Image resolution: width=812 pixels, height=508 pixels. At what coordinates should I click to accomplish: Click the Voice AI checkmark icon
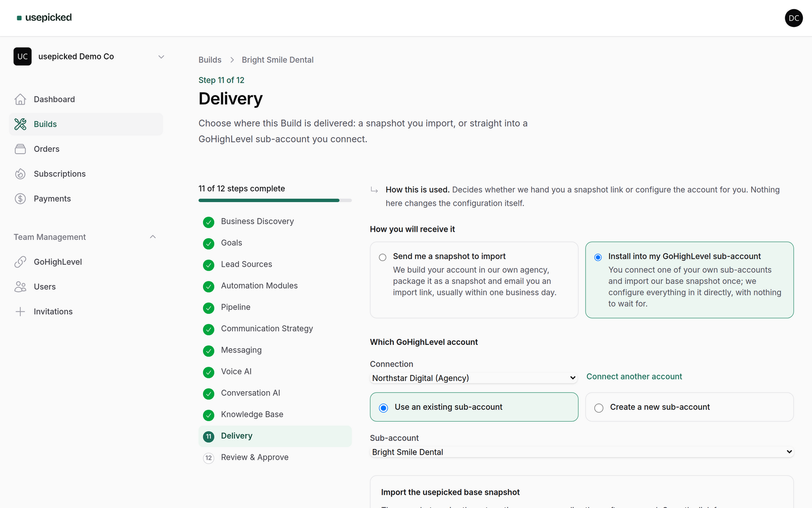209,372
